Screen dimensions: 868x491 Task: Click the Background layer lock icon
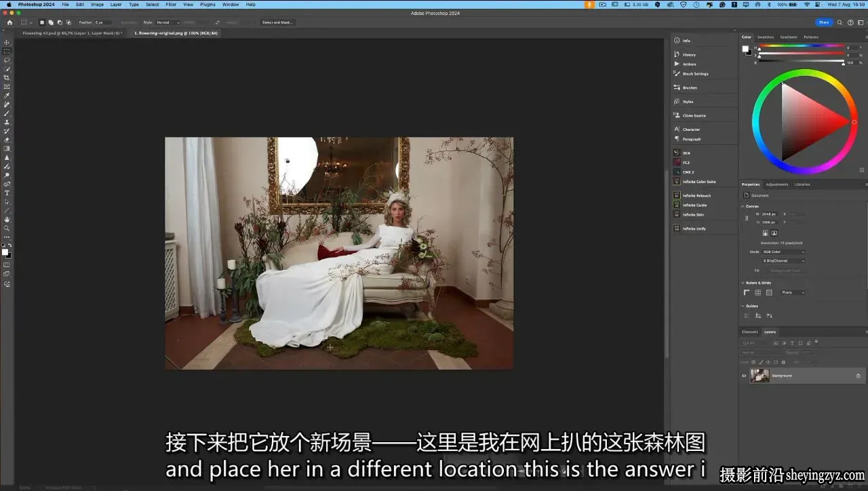tap(858, 376)
